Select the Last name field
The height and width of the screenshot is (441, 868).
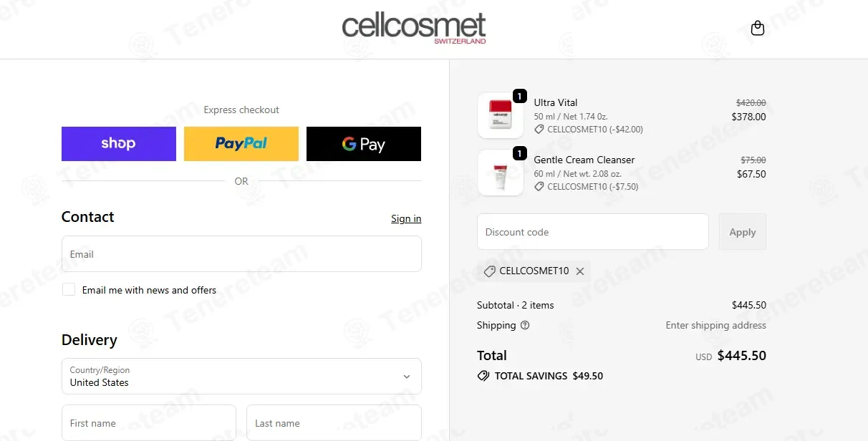coord(334,423)
